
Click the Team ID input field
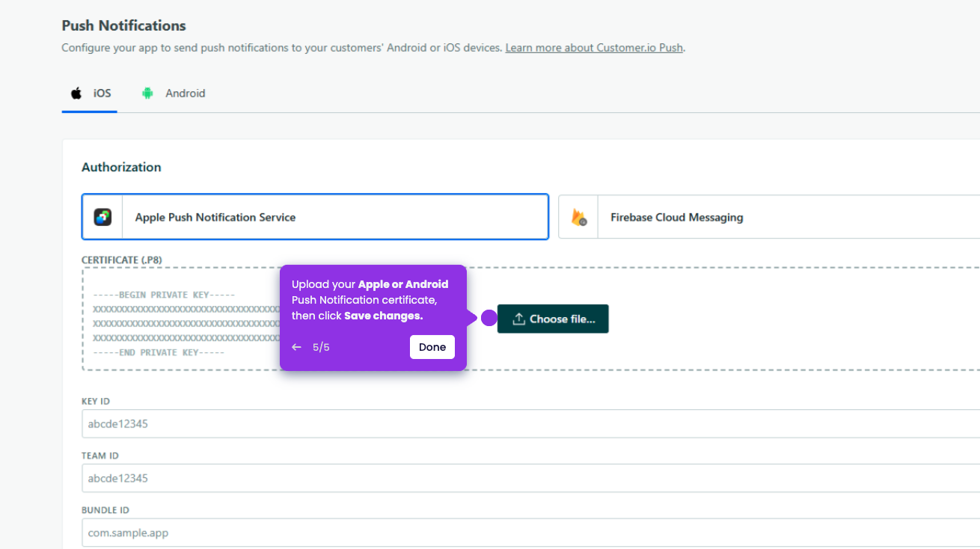point(530,478)
